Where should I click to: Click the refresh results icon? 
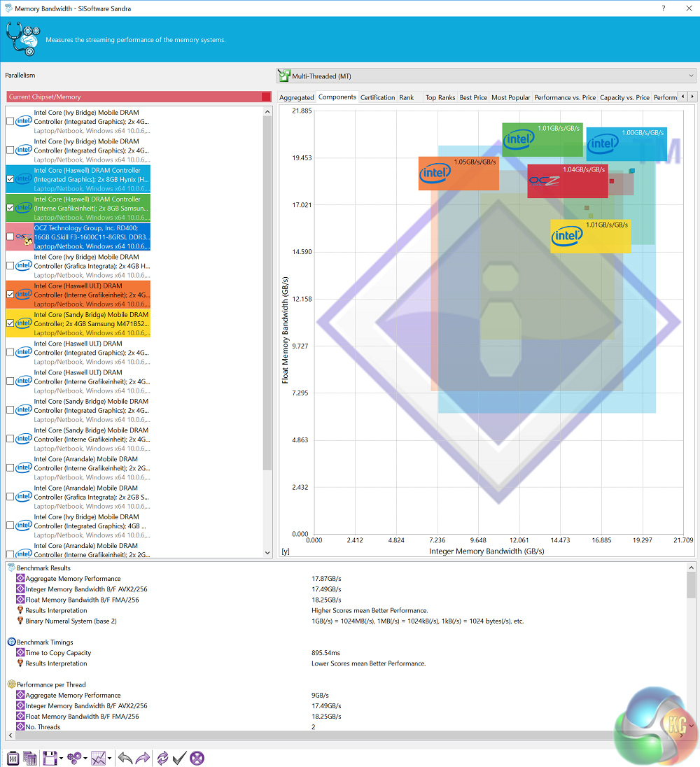(x=162, y=758)
